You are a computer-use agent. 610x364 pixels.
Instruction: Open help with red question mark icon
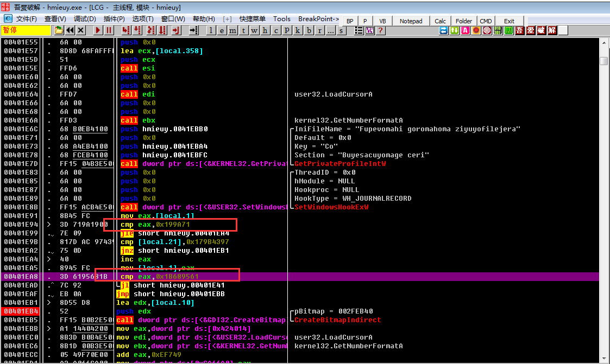click(x=380, y=30)
